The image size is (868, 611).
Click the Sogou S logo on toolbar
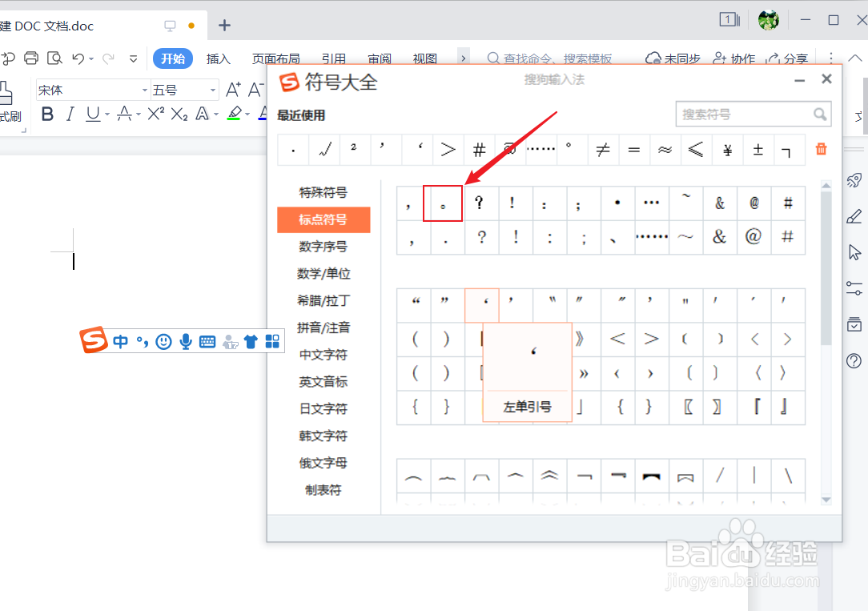(x=93, y=340)
